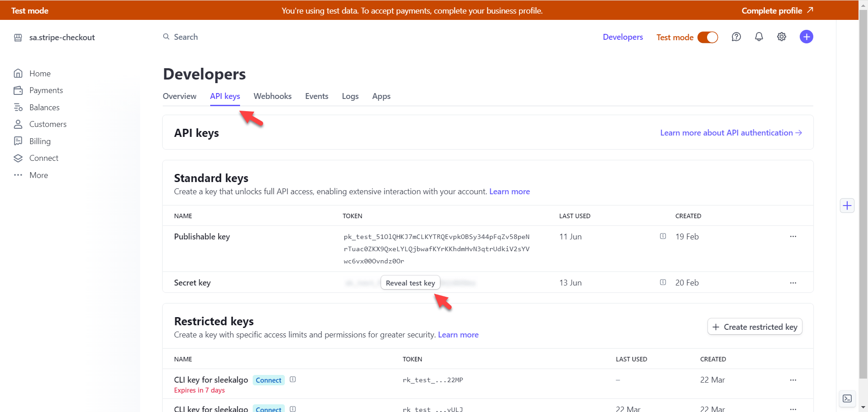Image resolution: width=868 pixels, height=412 pixels.
Task: Open the notifications bell
Action: 759,37
